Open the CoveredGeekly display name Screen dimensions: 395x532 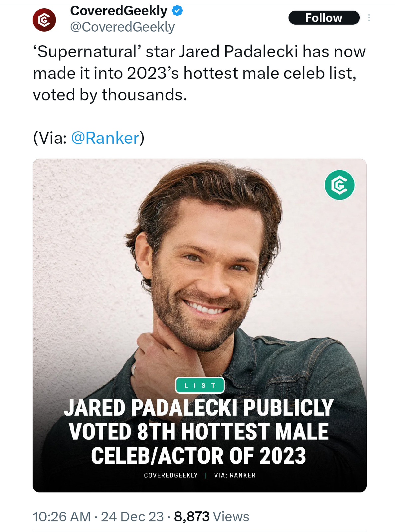(x=119, y=11)
